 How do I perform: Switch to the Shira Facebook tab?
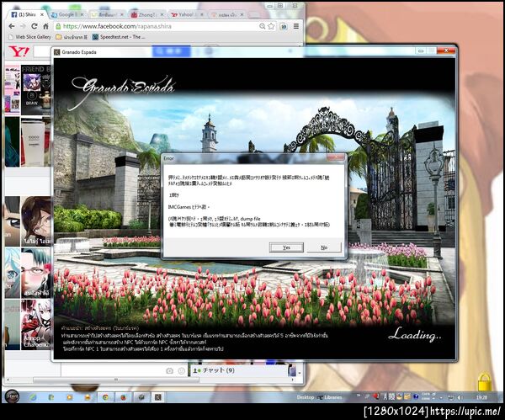tap(26, 15)
